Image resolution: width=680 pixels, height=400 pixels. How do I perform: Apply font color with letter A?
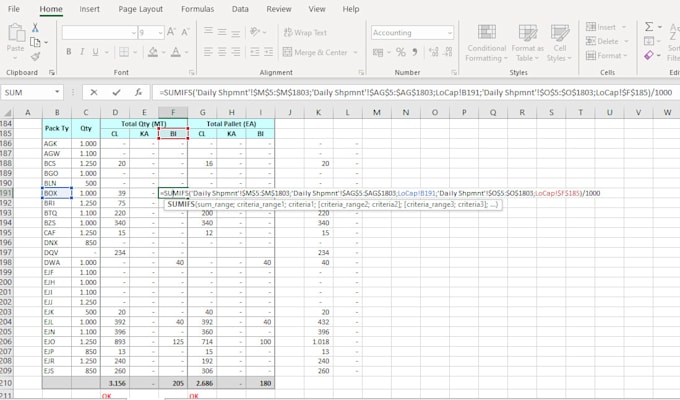point(176,52)
